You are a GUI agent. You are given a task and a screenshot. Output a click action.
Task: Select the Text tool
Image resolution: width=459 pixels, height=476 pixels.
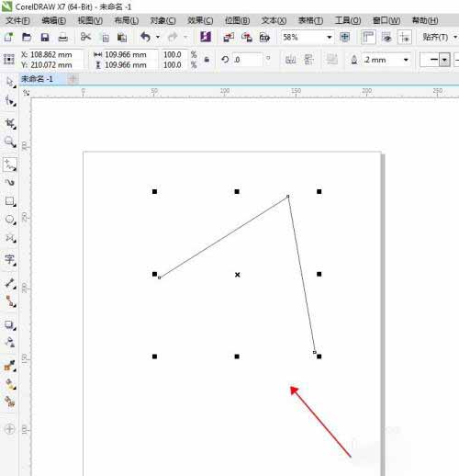click(10, 259)
